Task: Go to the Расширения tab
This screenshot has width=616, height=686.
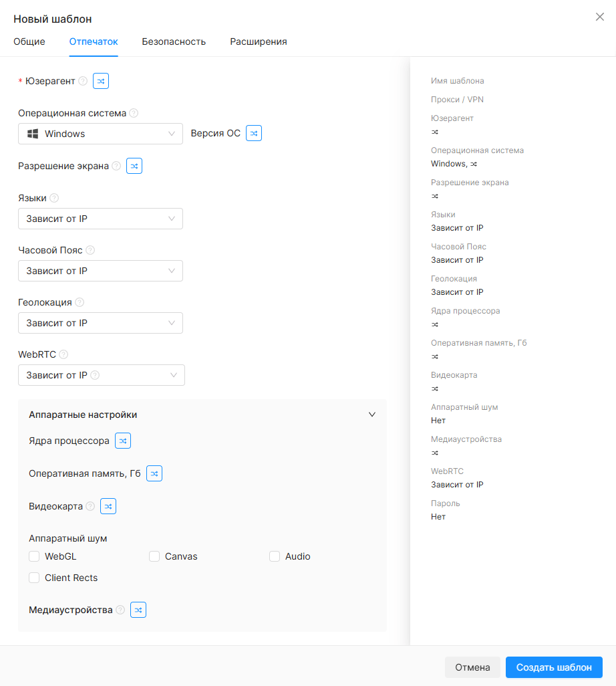Action: (259, 41)
